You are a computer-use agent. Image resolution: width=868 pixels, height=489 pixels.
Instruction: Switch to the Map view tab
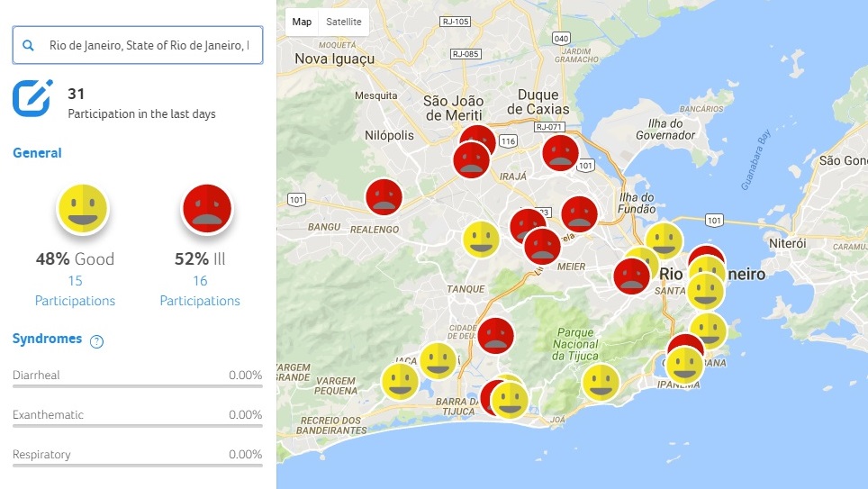tap(302, 22)
